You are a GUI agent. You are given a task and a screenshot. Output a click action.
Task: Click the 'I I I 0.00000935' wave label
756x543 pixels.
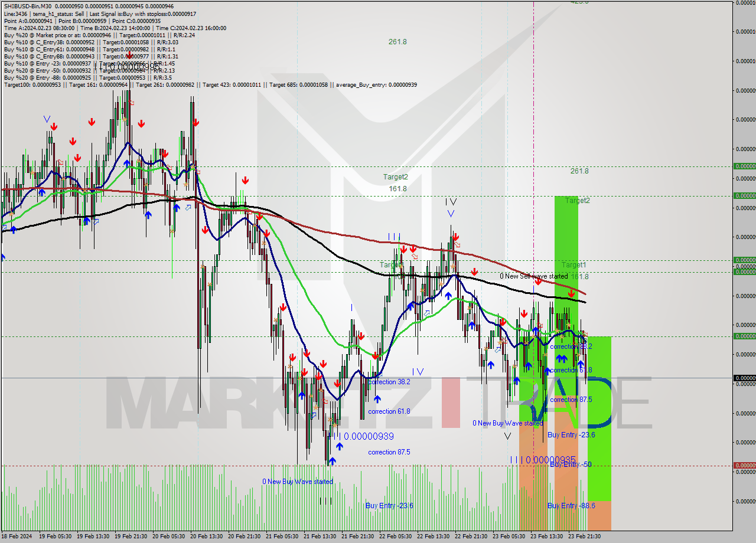[543, 460]
